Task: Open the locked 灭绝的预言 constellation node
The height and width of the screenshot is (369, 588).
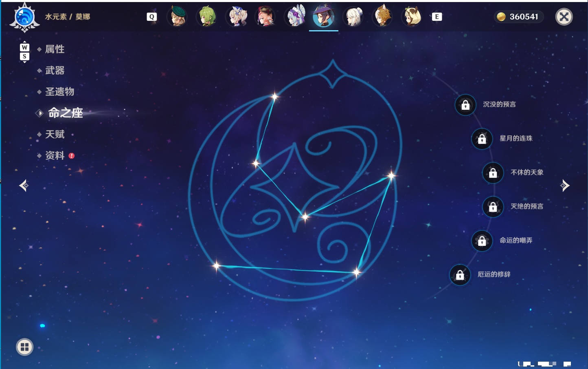Action: [493, 207]
